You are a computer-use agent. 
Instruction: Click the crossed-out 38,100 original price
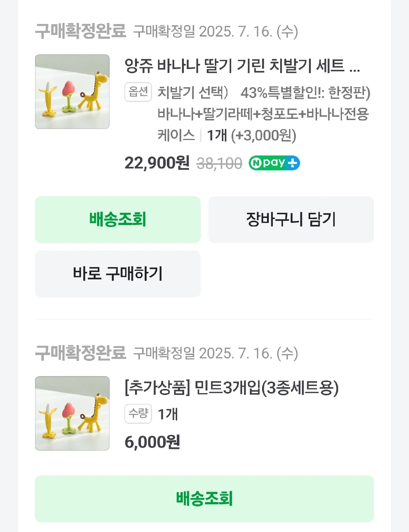[x=219, y=163]
